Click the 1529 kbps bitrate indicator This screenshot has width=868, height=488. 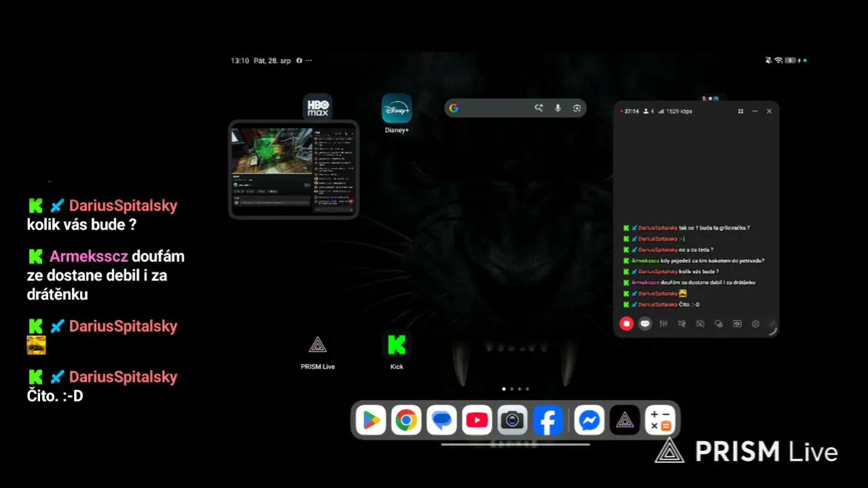[x=675, y=111]
